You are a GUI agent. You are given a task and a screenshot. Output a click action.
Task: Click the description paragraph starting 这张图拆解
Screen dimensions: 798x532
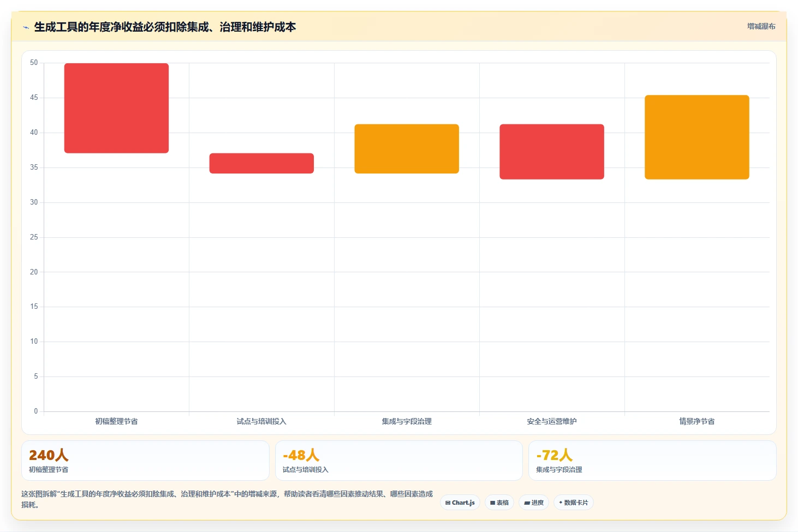tap(227, 499)
